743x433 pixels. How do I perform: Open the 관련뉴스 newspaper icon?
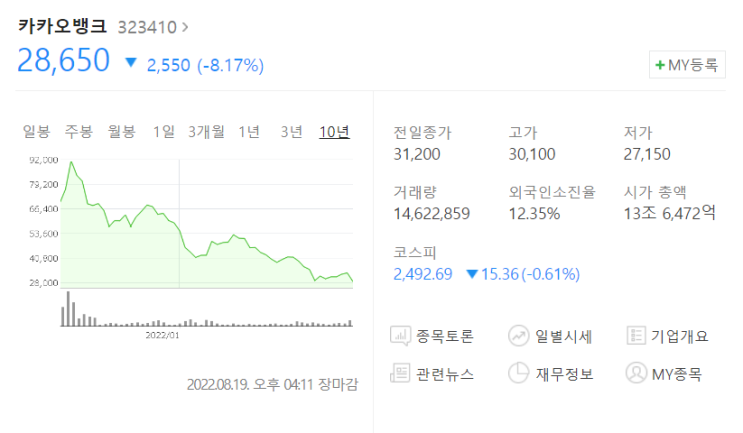(400, 373)
